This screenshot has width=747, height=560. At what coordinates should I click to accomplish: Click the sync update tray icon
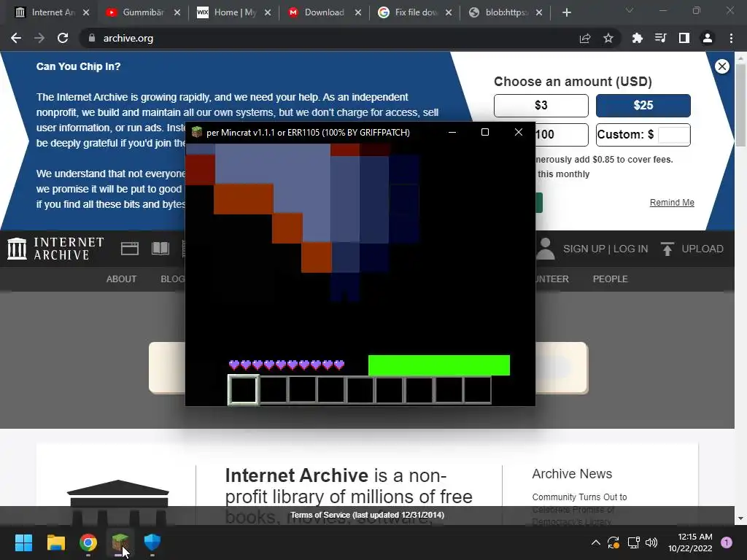(614, 542)
